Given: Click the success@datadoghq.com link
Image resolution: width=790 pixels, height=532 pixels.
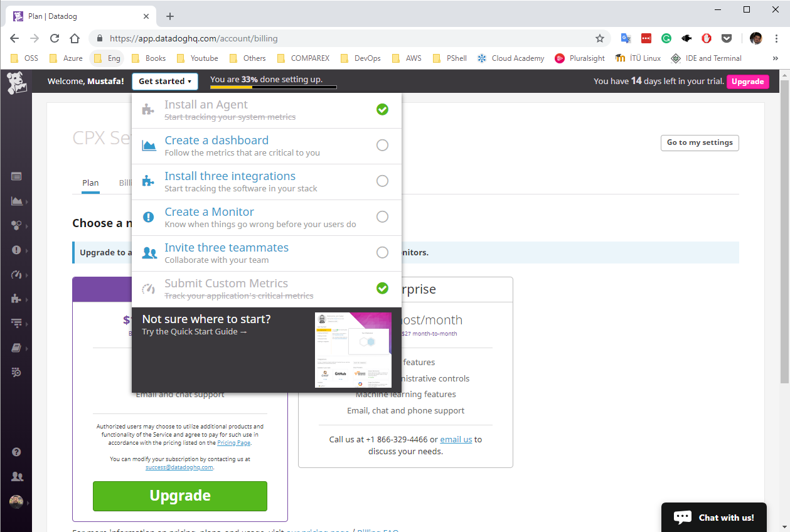Looking at the screenshot, I should pos(179,467).
